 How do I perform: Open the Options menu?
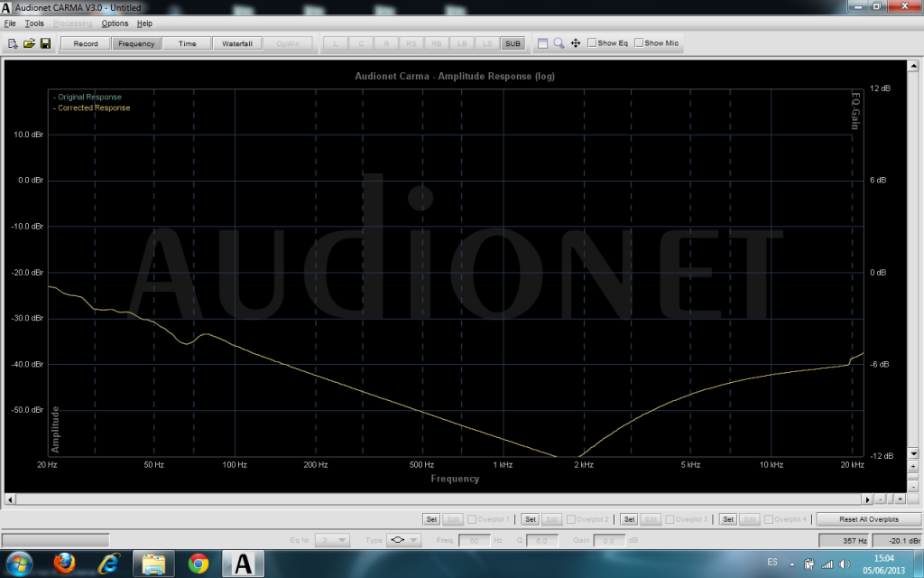coord(115,23)
